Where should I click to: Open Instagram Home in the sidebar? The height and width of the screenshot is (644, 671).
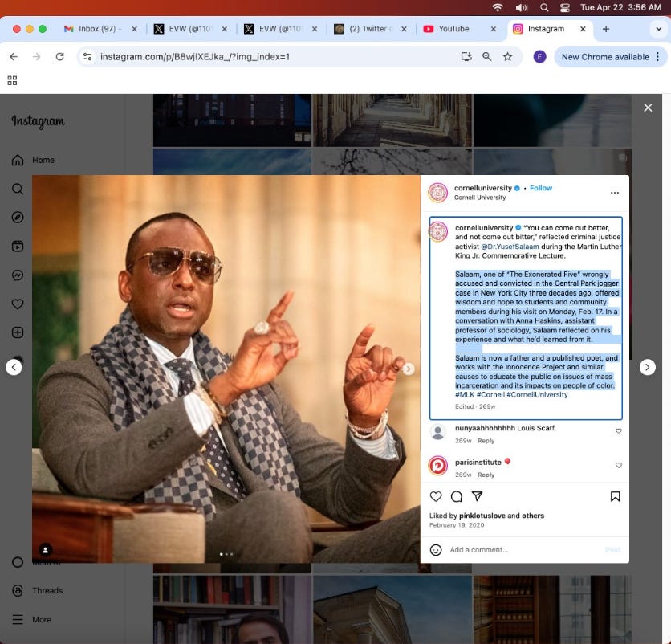33,160
